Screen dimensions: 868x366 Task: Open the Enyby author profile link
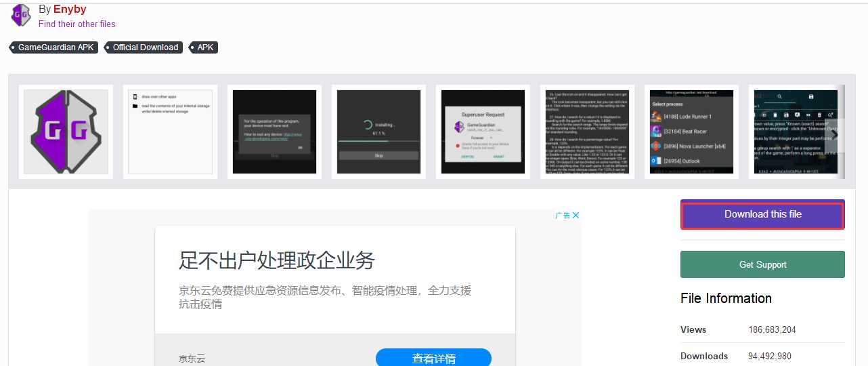[70, 9]
